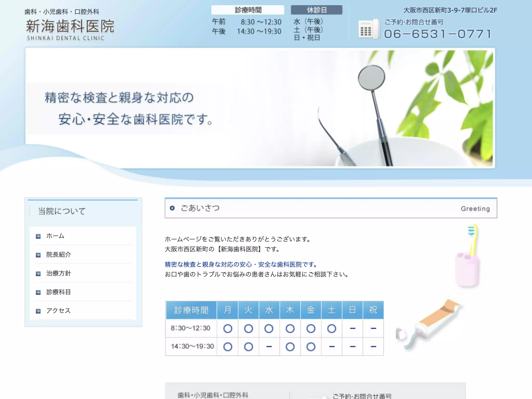Open the ホーム sidebar link

[55, 236]
